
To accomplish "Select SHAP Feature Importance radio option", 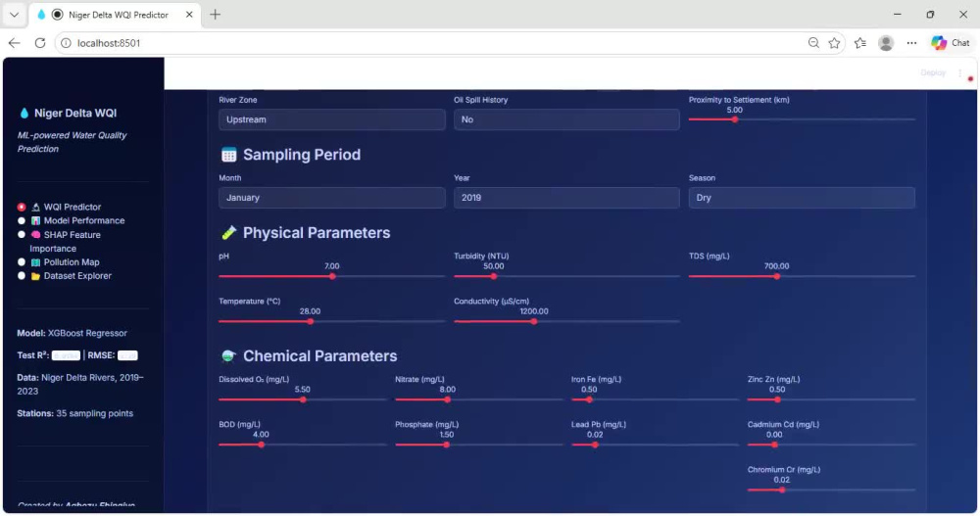I will tap(22, 235).
